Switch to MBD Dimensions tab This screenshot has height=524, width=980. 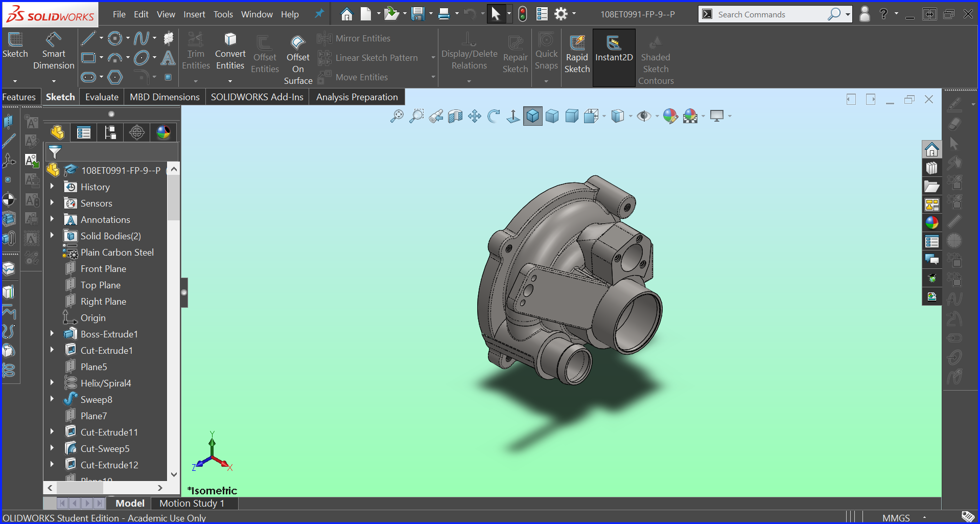[165, 97]
